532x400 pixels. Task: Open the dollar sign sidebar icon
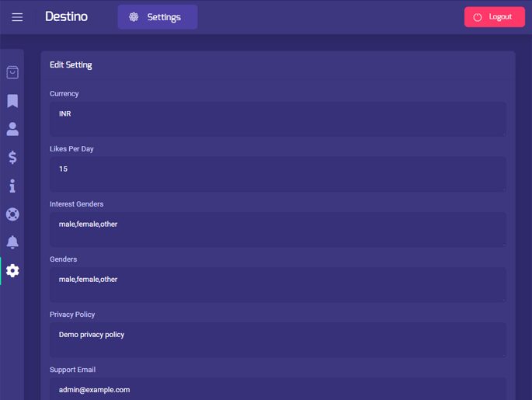[x=12, y=158]
